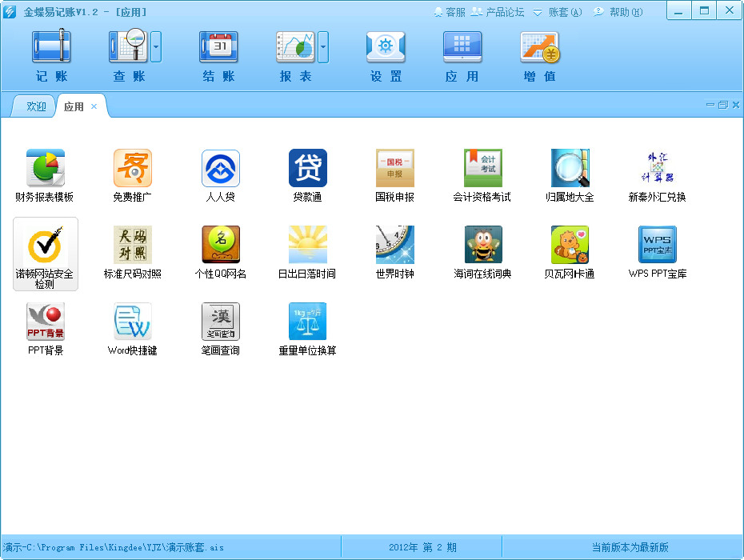Switch to the 欢迎 tab

[x=36, y=106]
